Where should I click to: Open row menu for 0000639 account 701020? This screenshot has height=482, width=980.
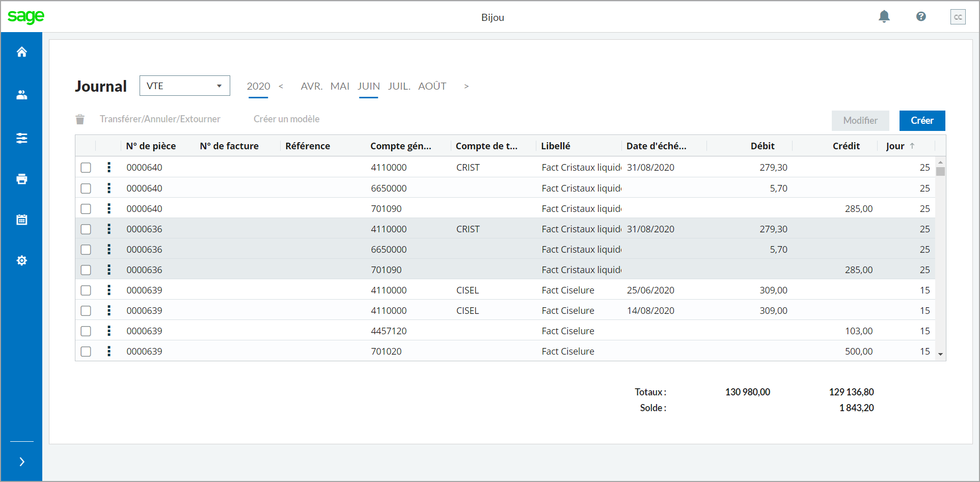[109, 351]
